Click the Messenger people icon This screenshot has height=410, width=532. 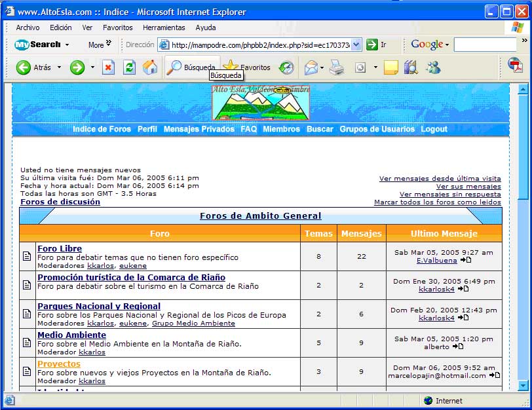(433, 67)
